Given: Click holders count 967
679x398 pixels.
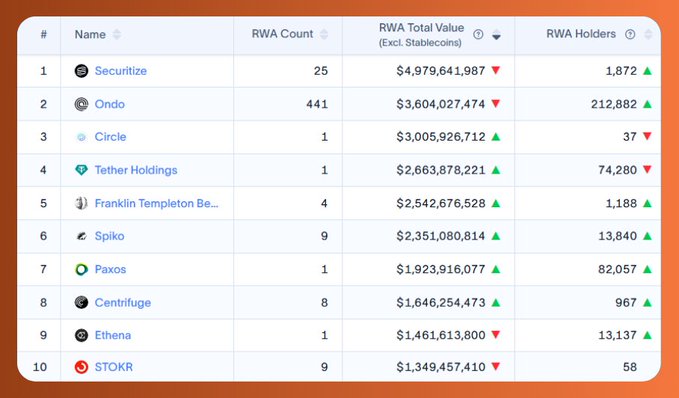Looking at the screenshot, I should click(626, 302).
